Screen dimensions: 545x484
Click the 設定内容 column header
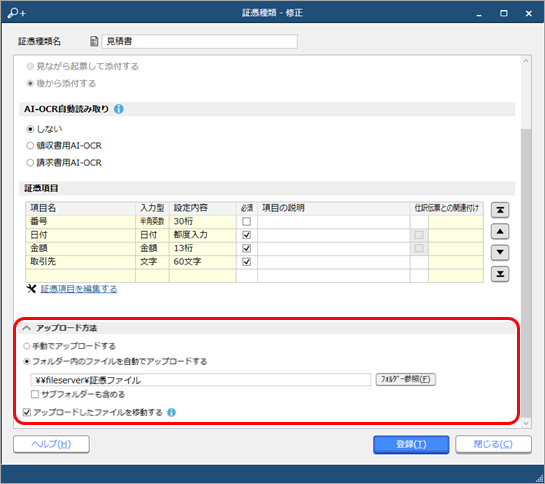tap(203, 208)
